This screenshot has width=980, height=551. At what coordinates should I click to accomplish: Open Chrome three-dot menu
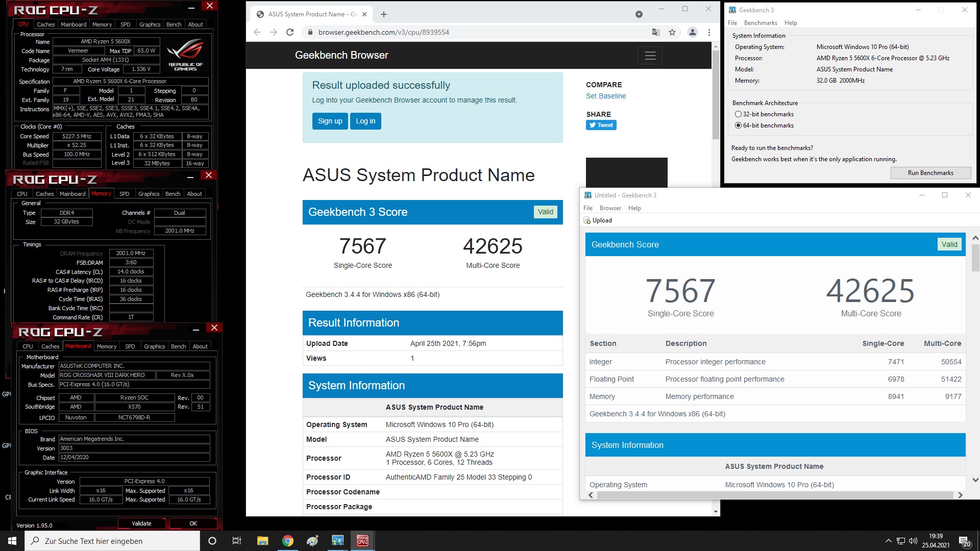(709, 32)
